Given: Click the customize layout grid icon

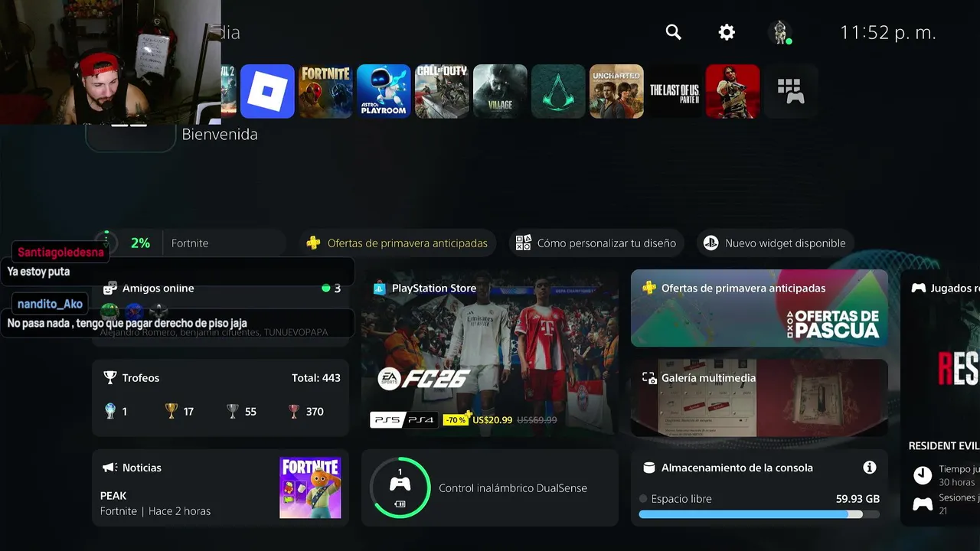Looking at the screenshot, I should 523,243.
